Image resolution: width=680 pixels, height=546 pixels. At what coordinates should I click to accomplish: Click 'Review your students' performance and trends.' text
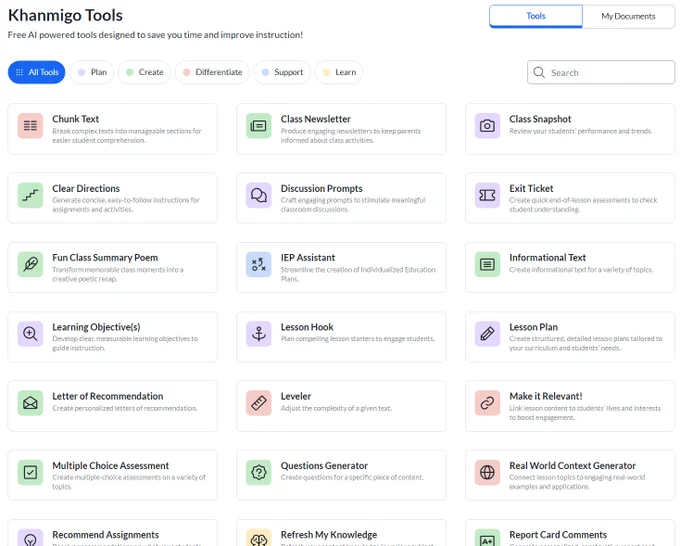(580, 131)
